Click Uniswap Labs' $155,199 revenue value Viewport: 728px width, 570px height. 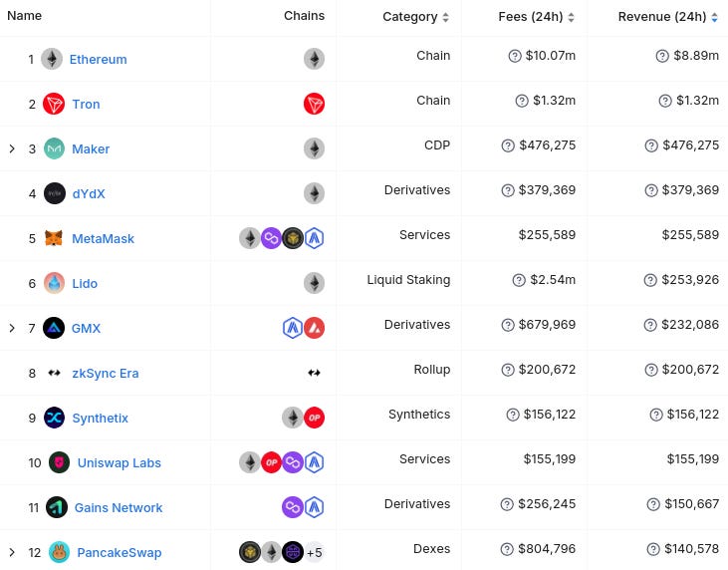coord(693,459)
